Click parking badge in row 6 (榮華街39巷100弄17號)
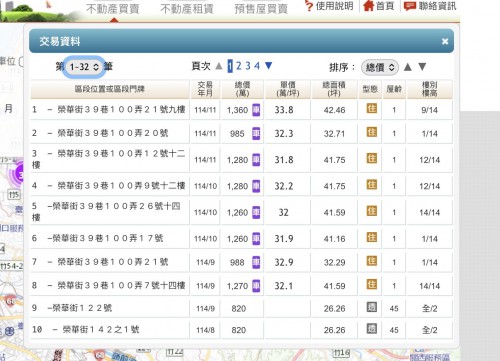Screen dimensions: 500x361 click(x=256, y=239)
